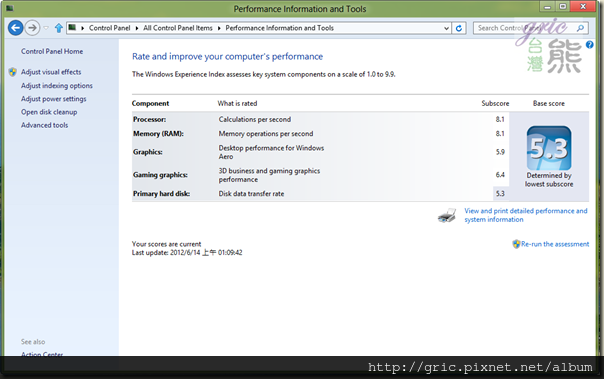Go up one level with Up arrow

[59, 28]
